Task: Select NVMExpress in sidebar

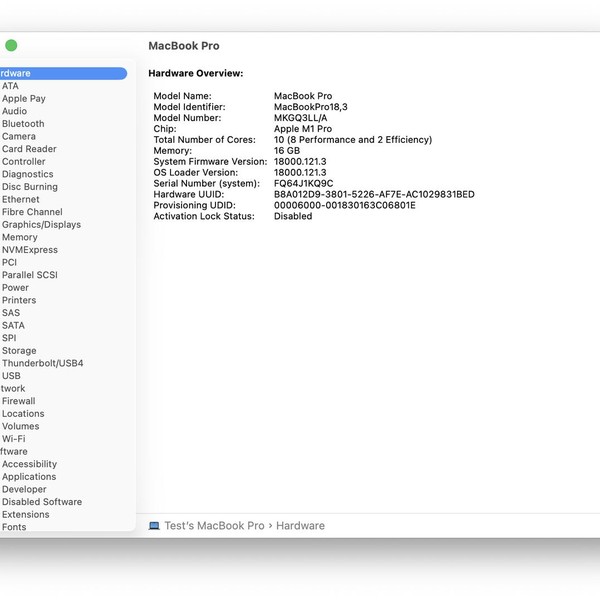Action: pyautogui.click(x=30, y=250)
